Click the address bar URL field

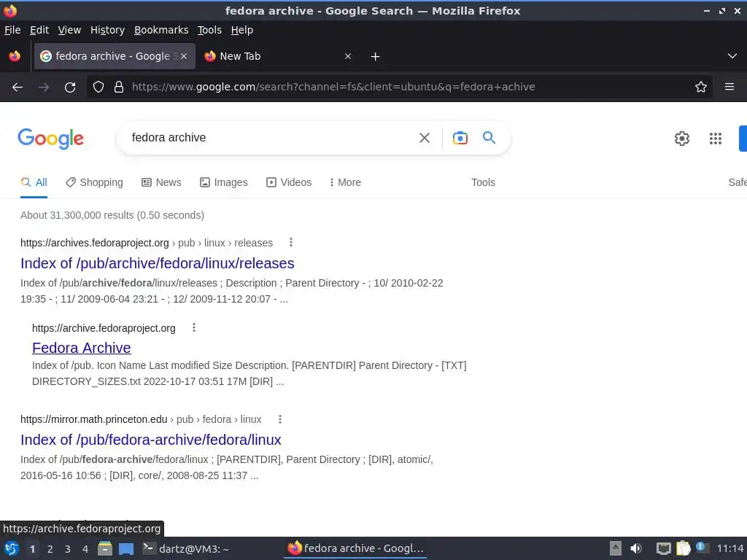400,87
